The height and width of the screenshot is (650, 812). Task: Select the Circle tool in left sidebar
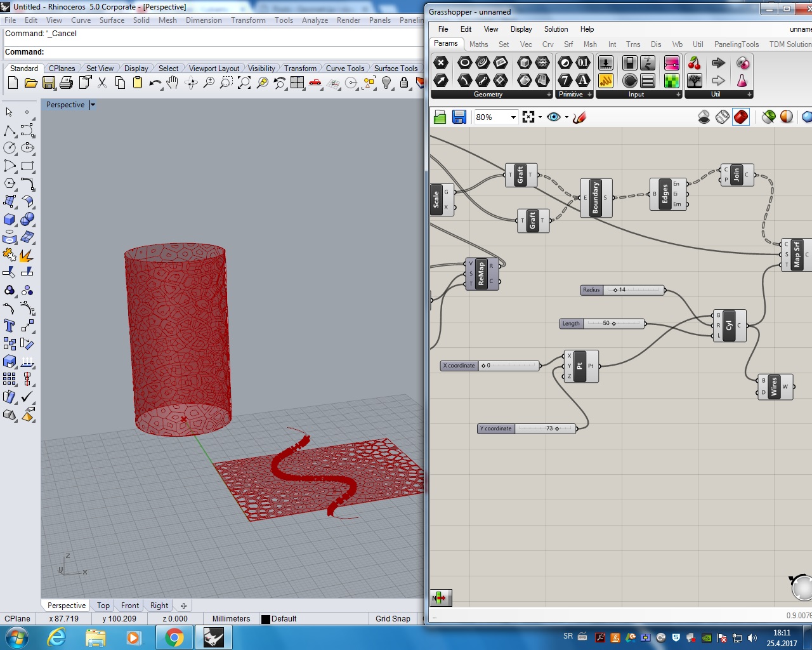(10, 148)
